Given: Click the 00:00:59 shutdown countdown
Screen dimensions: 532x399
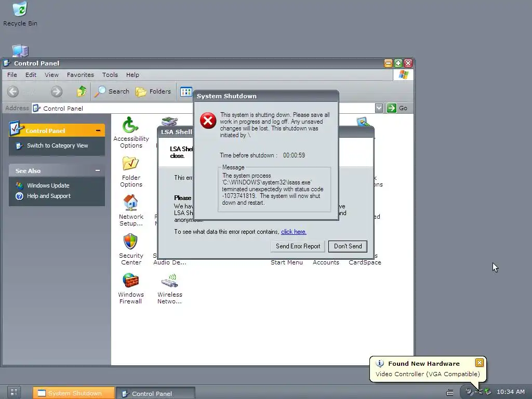Looking at the screenshot, I should pos(294,155).
